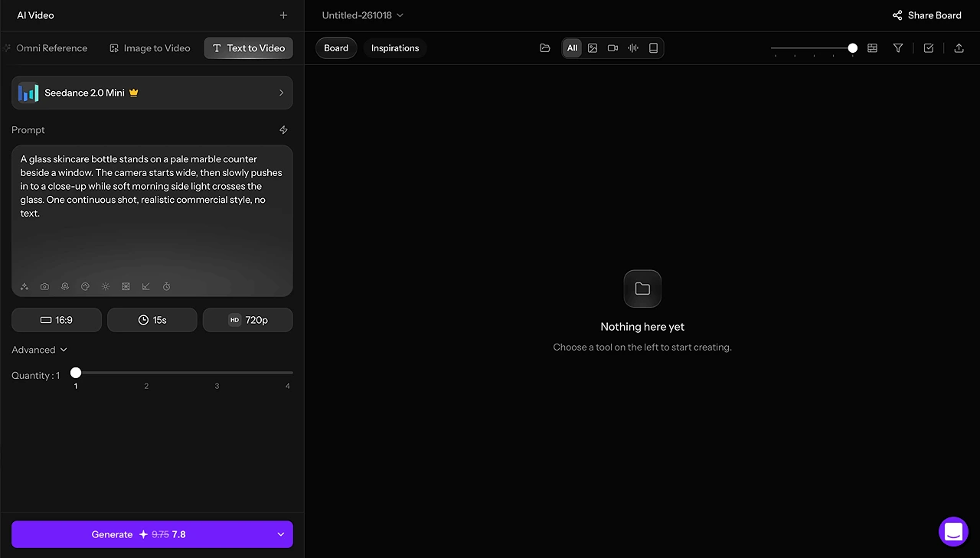The width and height of the screenshot is (980, 558).
Task: Filter board by the book icon type
Action: pos(653,48)
